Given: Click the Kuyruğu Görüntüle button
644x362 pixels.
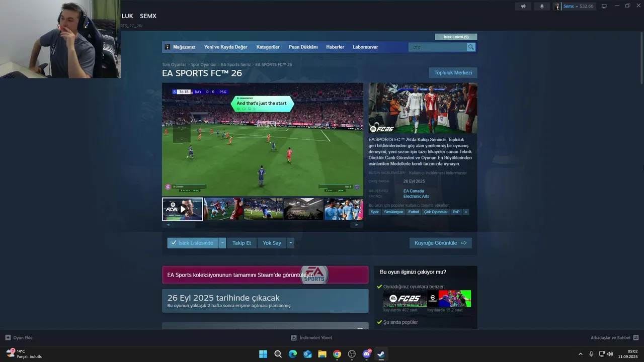Looking at the screenshot, I should pyautogui.click(x=441, y=243).
